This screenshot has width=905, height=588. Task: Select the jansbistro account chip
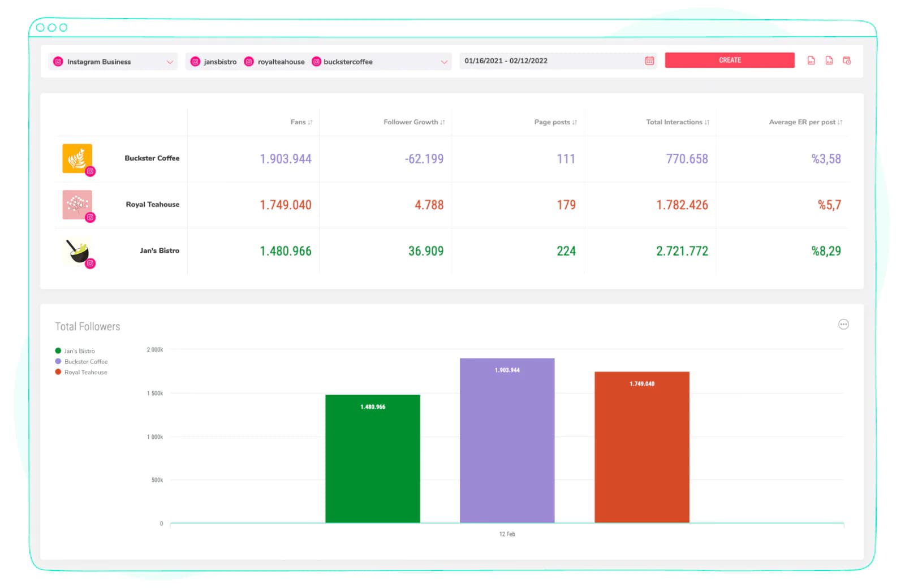(x=214, y=62)
